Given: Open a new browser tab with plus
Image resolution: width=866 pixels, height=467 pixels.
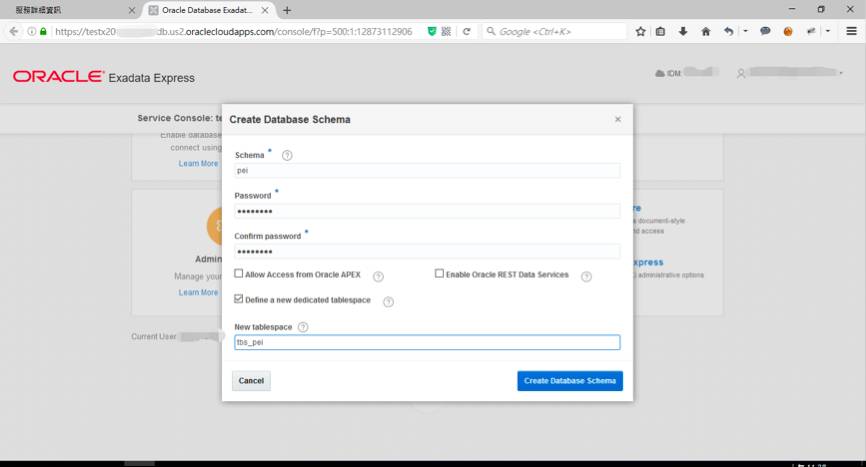Looking at the screenshot, I should (287, 10).
